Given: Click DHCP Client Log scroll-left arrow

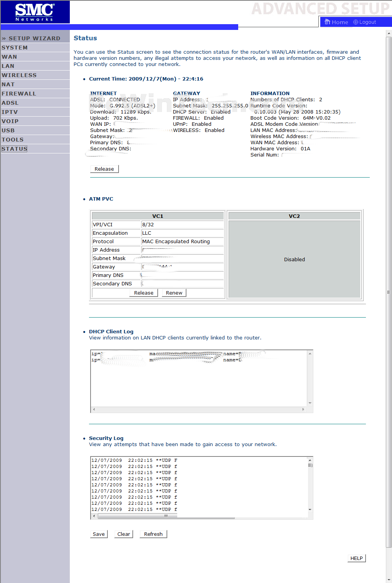Looking at the screenshot, I should [x=94, y=409].
